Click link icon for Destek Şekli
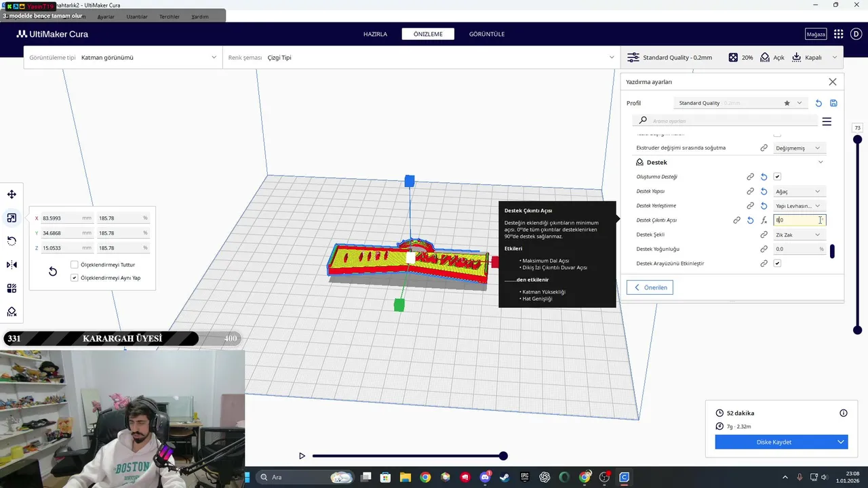868x488 pixels. 764,235
